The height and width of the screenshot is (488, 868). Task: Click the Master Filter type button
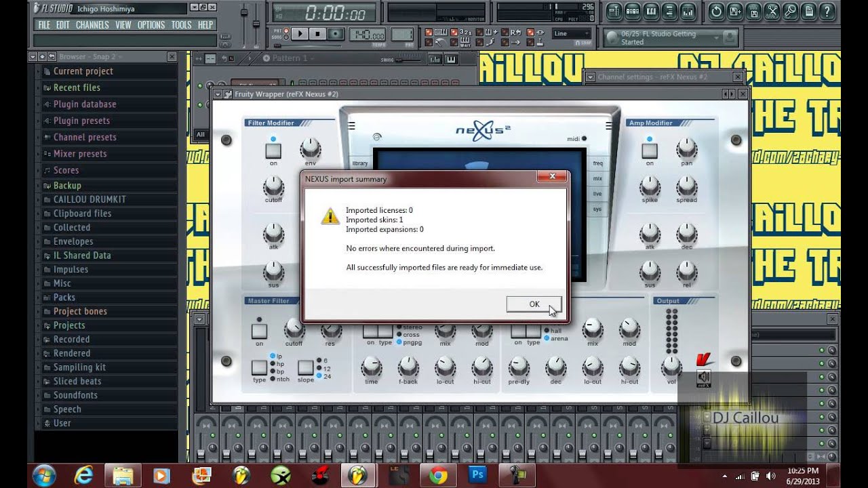[259, 367]
